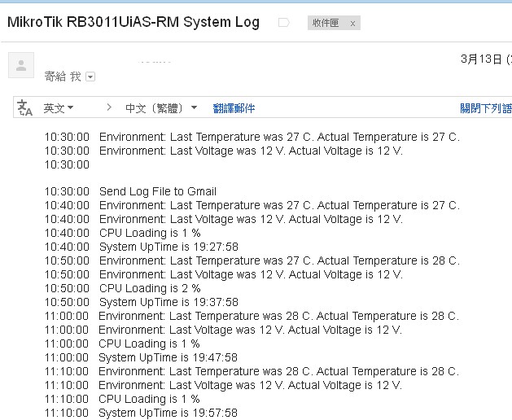Click the 翻譯郵件 translate message link
The image size is (512, 420).
click(234, 108)
